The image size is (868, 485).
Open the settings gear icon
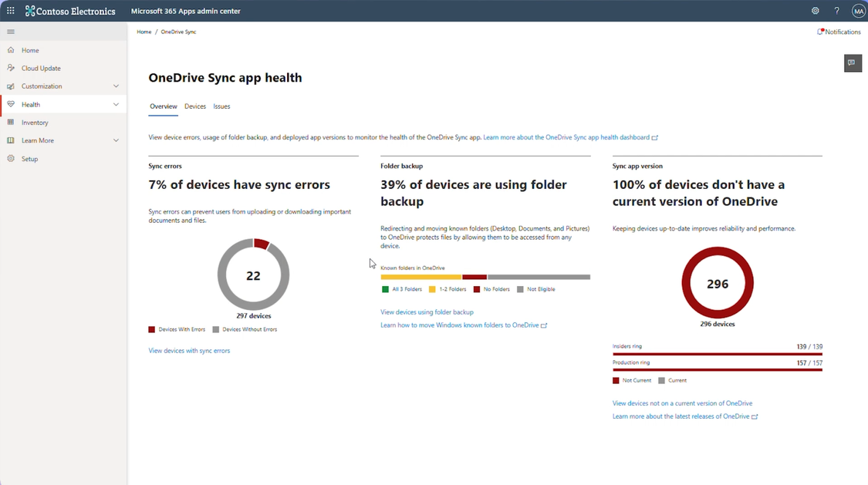coord(815,11)
